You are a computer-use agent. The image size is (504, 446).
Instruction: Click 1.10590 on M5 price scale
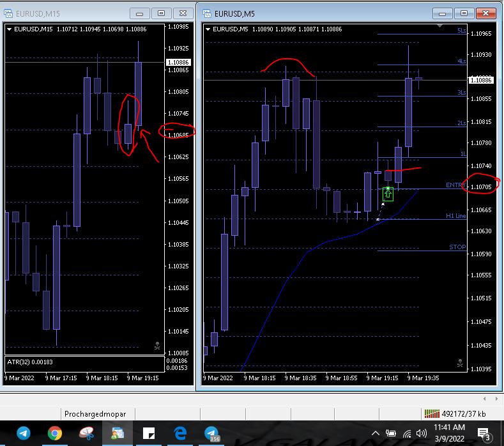(x=481, y=254)
